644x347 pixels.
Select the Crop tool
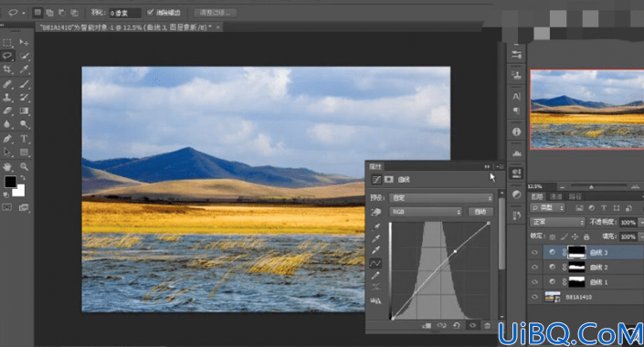(x=7, y=69)
